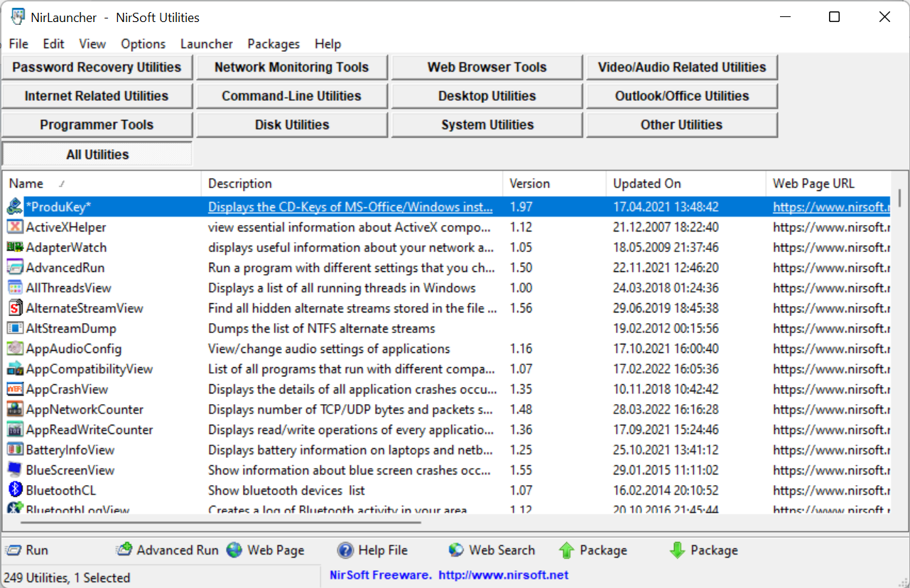Image resolution: width=910 pixels, height=588 pixels.
Task: Open the View menu
Action: 92,44
